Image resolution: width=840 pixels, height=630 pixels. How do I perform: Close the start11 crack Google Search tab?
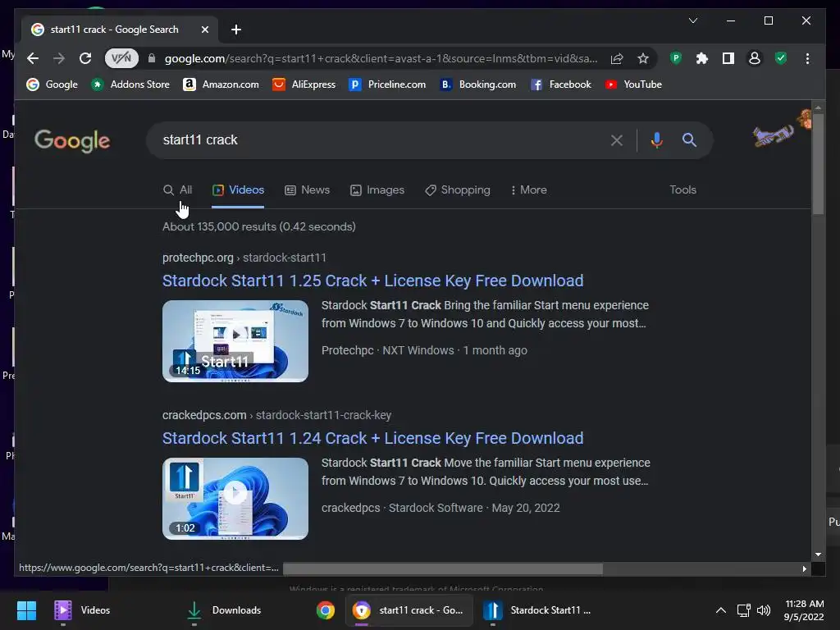(x=204, y=30)
